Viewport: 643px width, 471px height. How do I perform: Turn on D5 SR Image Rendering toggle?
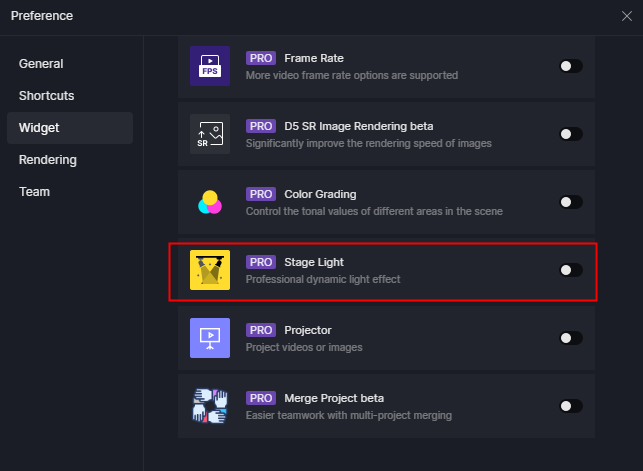570,134
